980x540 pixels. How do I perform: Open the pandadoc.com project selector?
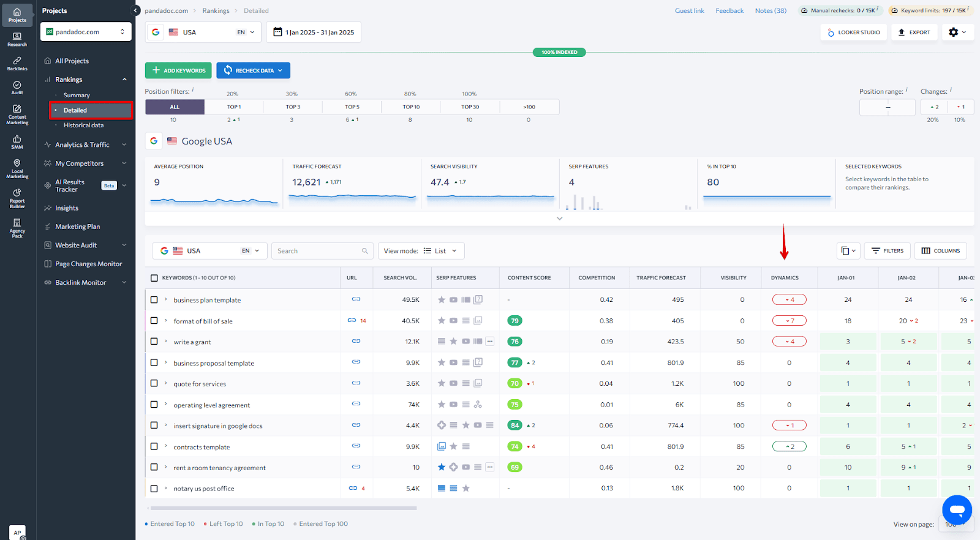pos(86,32)
